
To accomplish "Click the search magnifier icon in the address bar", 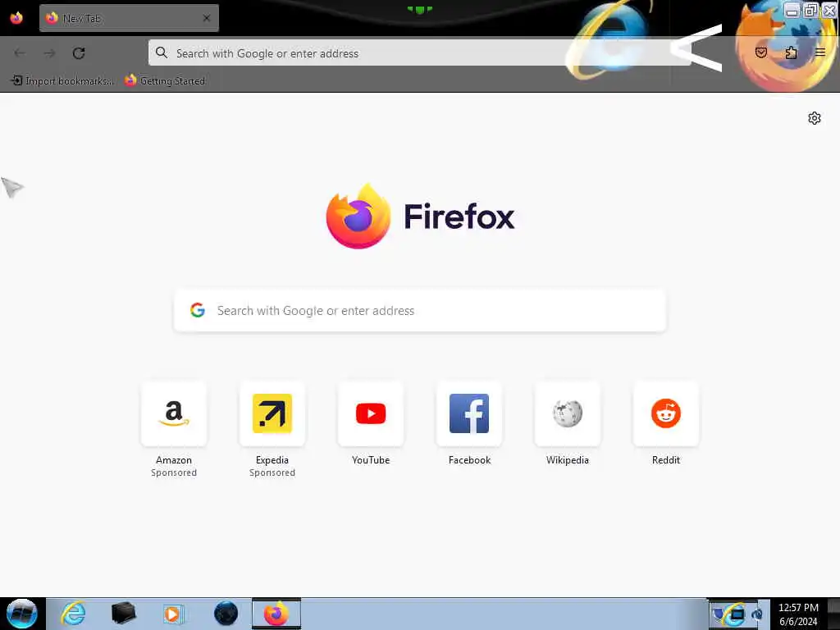I will tap(162, 52).
